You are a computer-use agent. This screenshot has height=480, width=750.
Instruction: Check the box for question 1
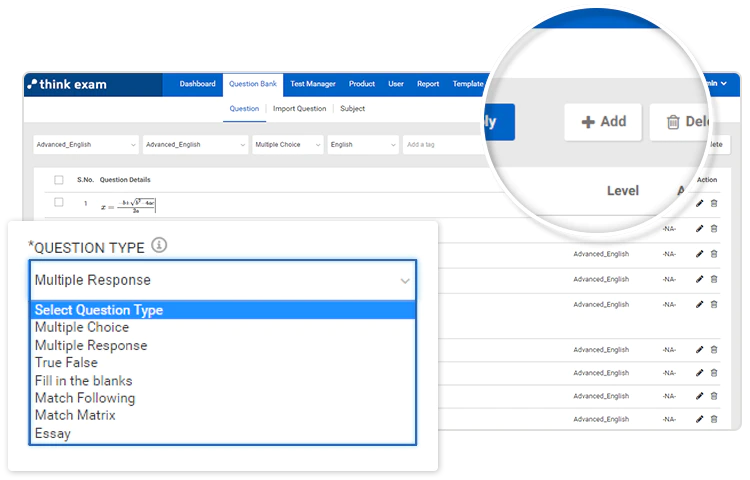point(59,202)
